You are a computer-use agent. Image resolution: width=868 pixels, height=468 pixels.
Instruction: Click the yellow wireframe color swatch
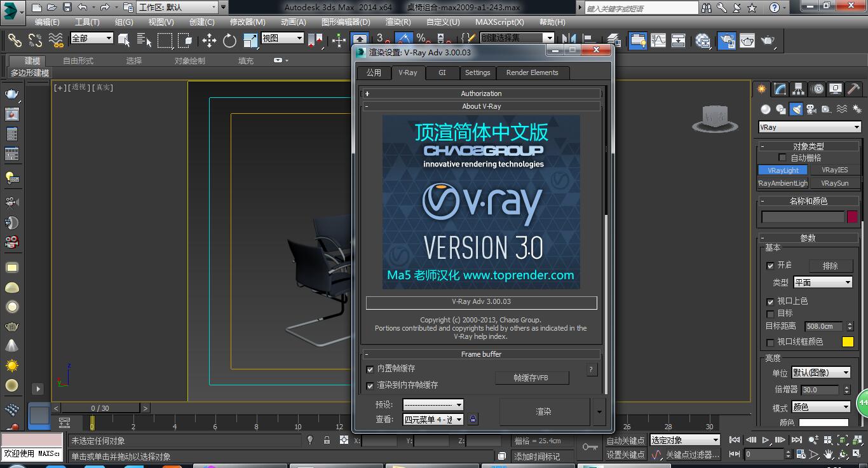848,342
